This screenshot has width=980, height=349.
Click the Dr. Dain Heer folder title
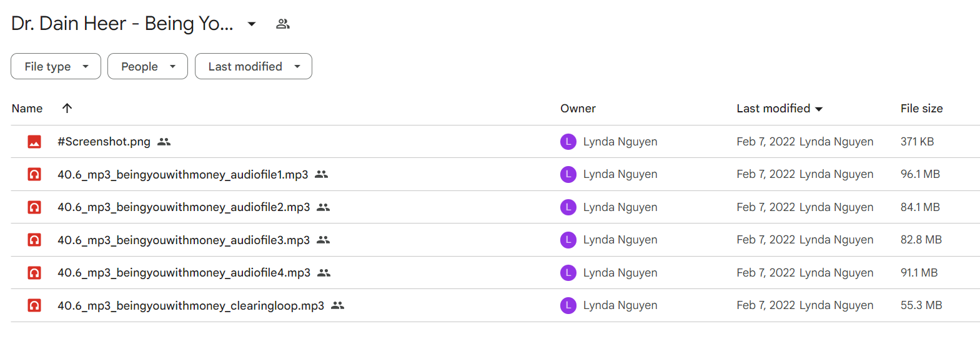click(122, 24)
